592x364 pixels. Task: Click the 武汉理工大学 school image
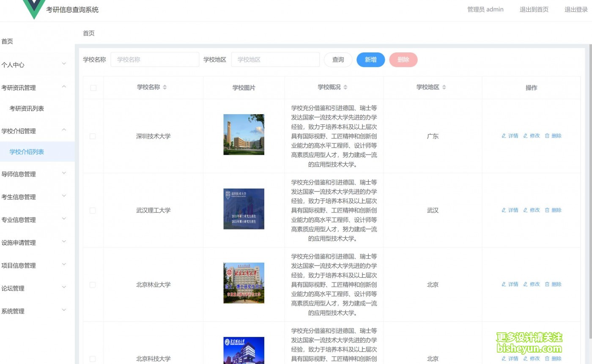[x=244, y=209]
